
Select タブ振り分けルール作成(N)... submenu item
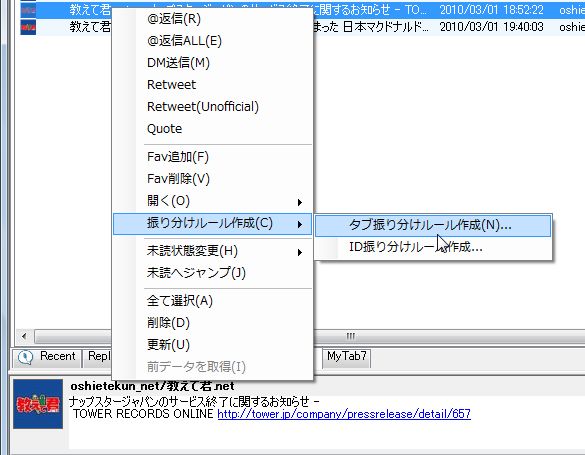click(433, 225)
